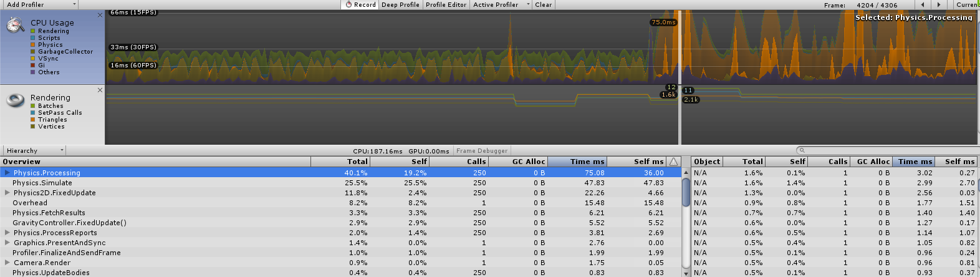Toggle the Batches chart swatch
The image size is (980, 277).
click(33, 106)
